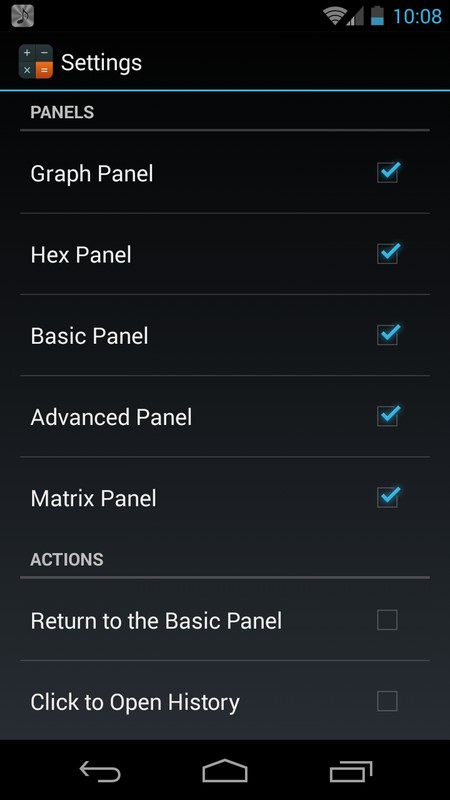450x800 pixels.
Task: Tap the battery icon in status bar
Action: coord(377,15)
